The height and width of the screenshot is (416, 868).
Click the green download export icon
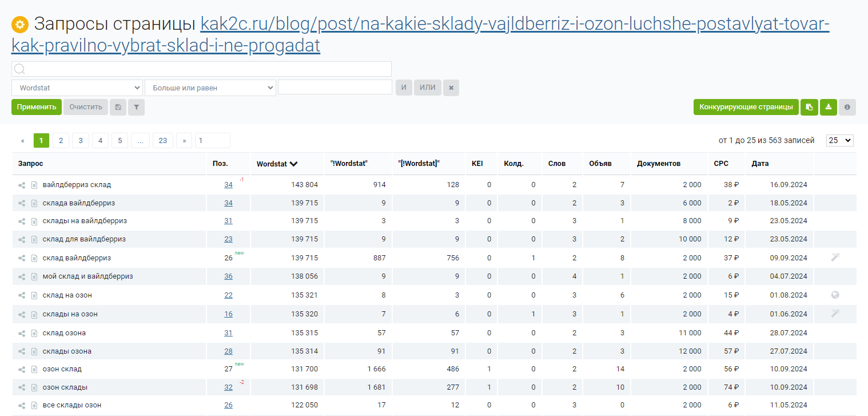pos(829,107)
